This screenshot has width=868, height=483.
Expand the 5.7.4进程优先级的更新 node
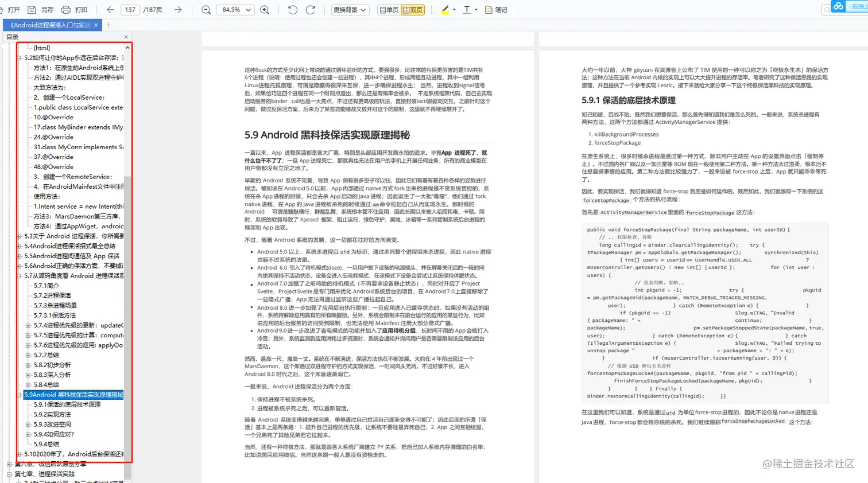pyautogui.click(x=28, y=325)
